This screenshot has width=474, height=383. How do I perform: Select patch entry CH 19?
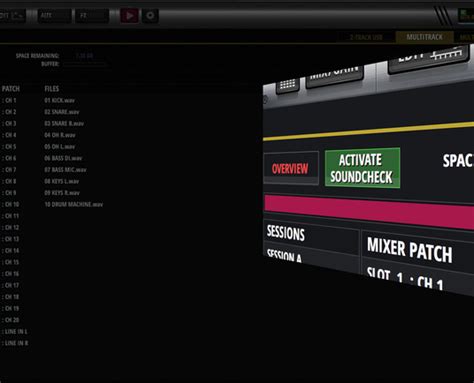[x=10, y=308]
